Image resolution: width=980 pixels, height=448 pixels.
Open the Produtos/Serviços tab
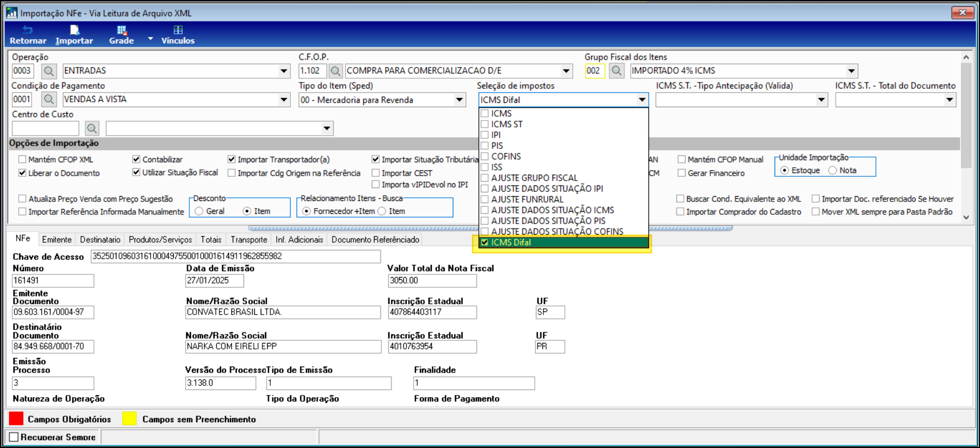click(160, 240)
